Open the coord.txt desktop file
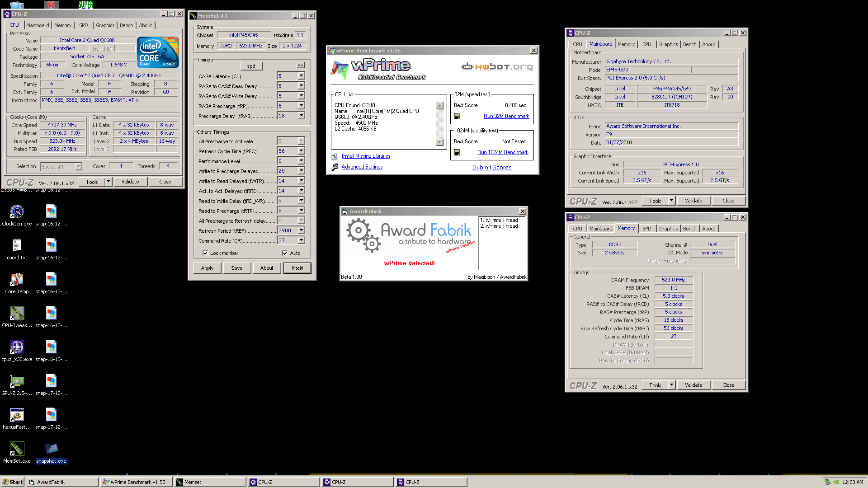Viewport: 868px width, 488px height. (x=17, y=246)
